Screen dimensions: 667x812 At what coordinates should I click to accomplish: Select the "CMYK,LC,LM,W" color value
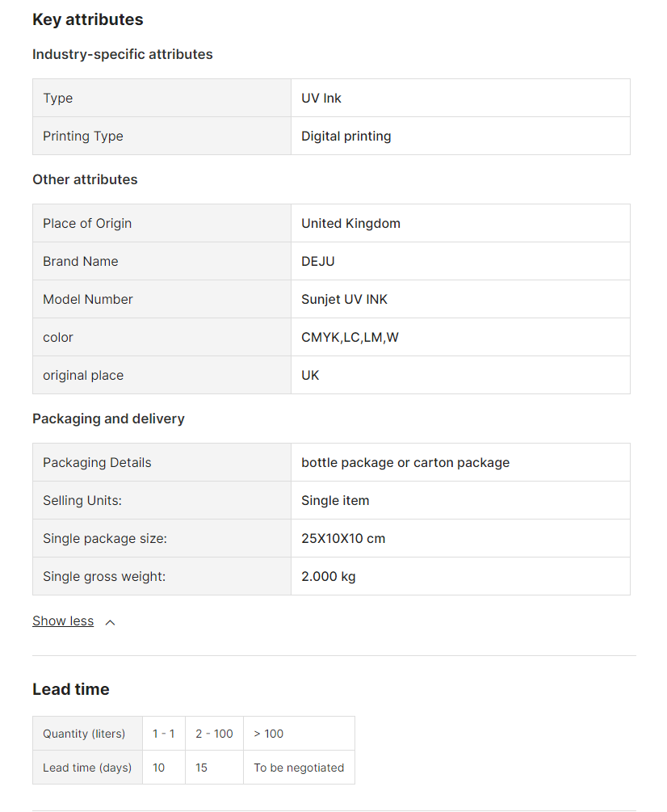350,337
